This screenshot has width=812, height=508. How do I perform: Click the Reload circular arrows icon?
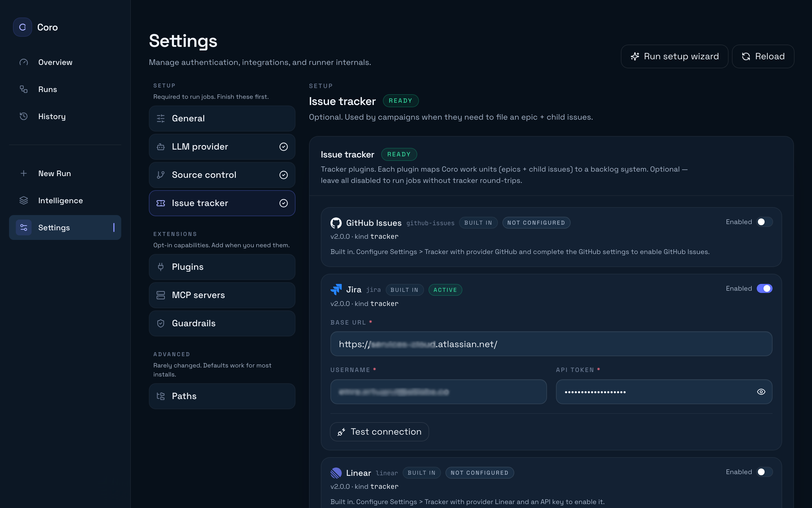(746, 56)
